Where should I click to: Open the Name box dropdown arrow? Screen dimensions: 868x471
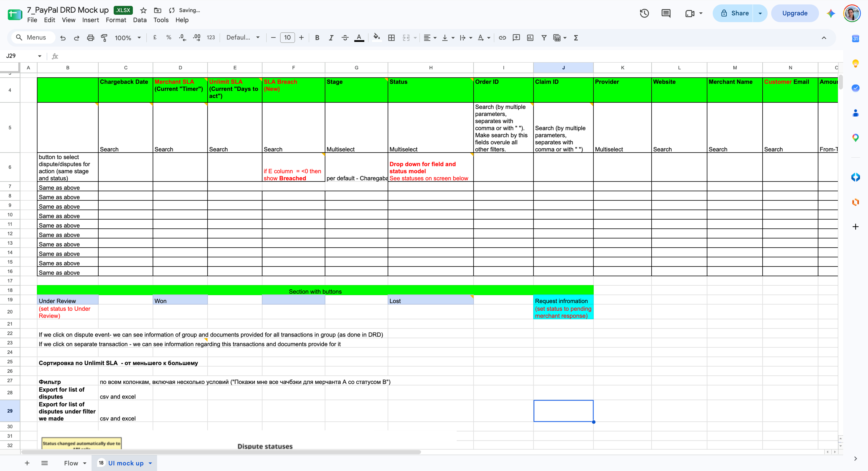coord(40,56)
